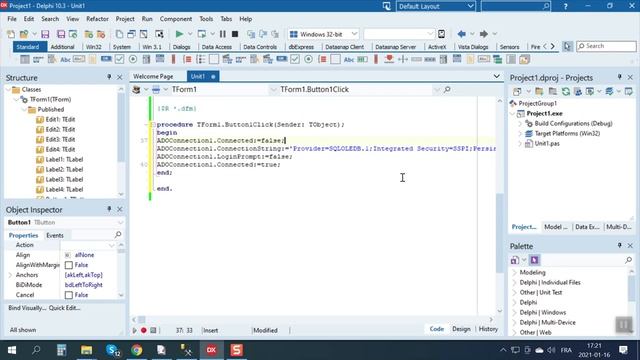
Task: Click the search icon in Object Inspector
Action: pyautogui.click(x=118, y=235)
